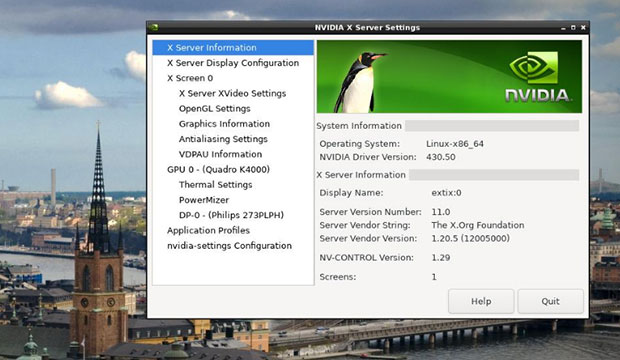Go to OpenGL Settings
This screenshot has height=360, width=620.
click(x=215, y=109)
